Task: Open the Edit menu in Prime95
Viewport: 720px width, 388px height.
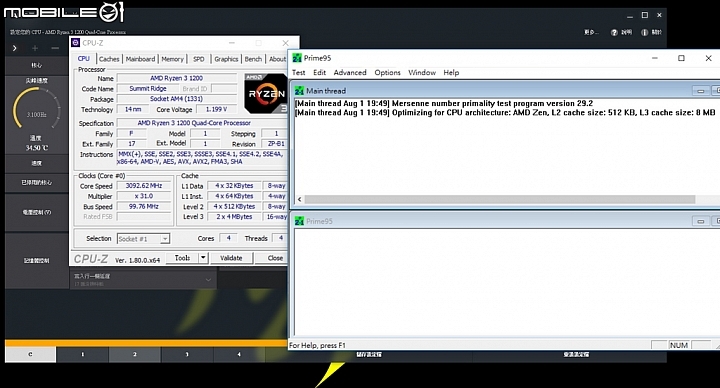Action: (320, 73)
